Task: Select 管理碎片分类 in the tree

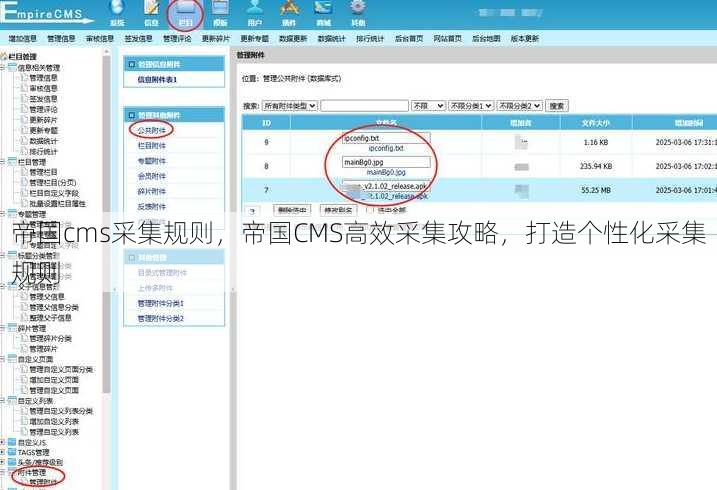Action: (51, 338)
